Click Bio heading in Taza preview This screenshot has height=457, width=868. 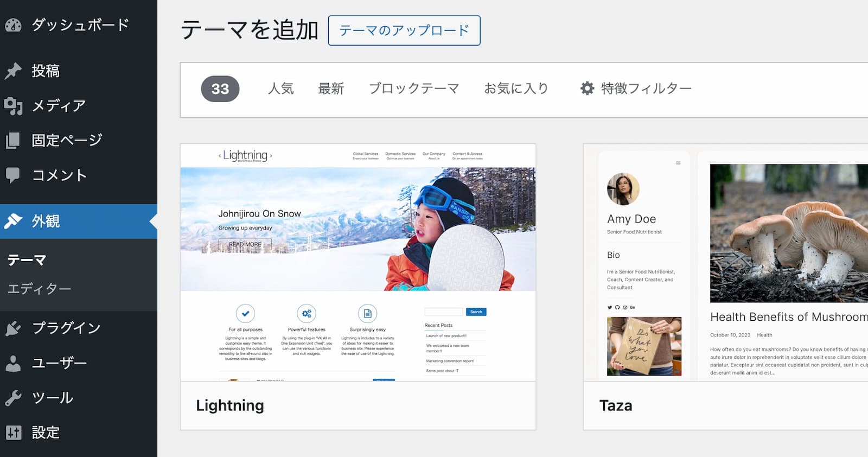click(x=614, y=255)
